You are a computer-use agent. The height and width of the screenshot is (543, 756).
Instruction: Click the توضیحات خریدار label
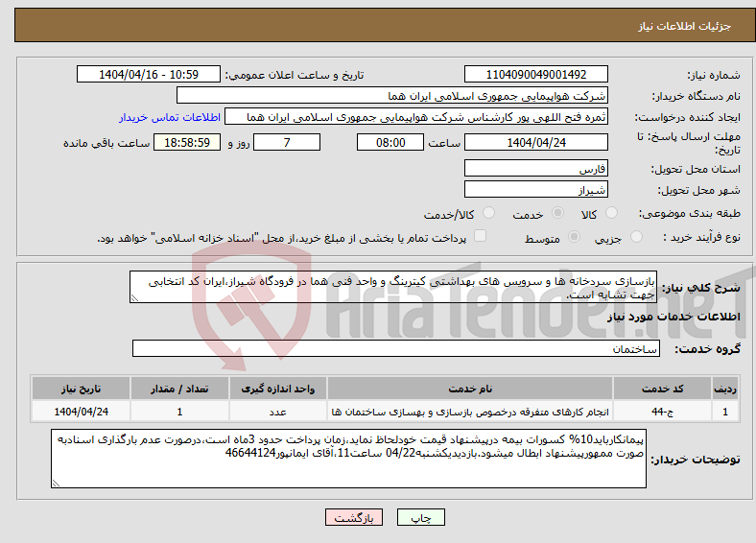696,460
